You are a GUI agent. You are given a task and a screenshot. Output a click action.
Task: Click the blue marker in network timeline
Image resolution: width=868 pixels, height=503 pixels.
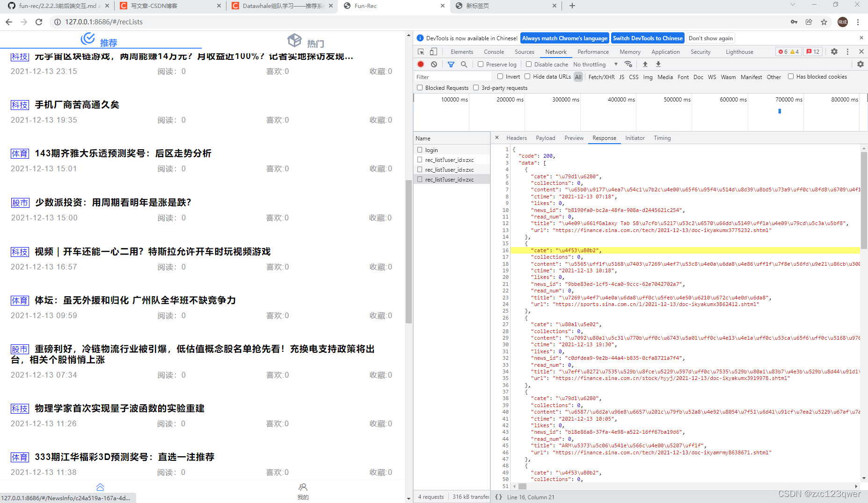pyautogui.click(x=780, y=111)
